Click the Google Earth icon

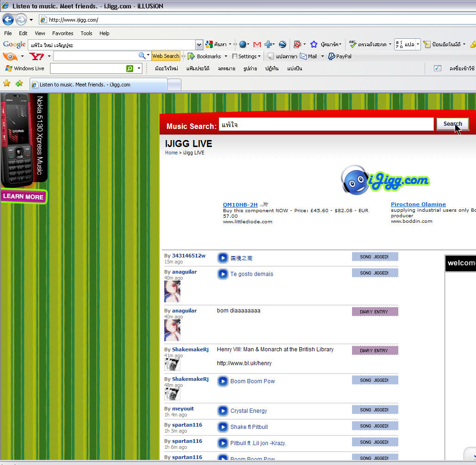click(282, 44)
